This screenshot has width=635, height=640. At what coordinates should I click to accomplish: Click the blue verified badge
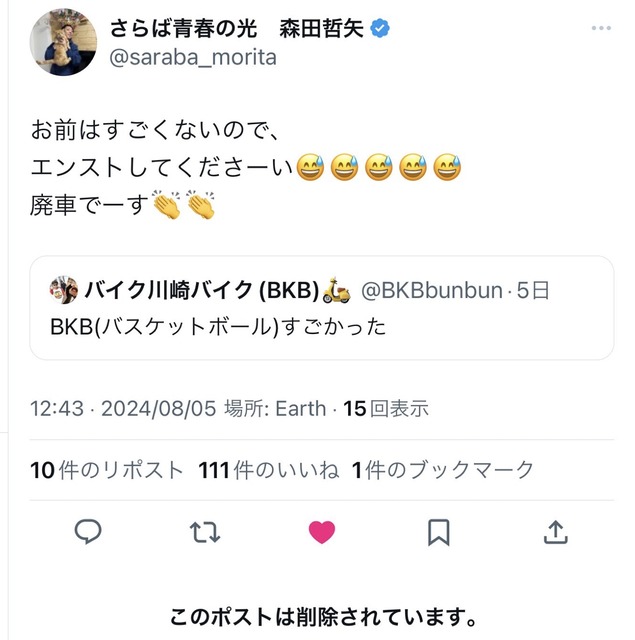[380, 29]
